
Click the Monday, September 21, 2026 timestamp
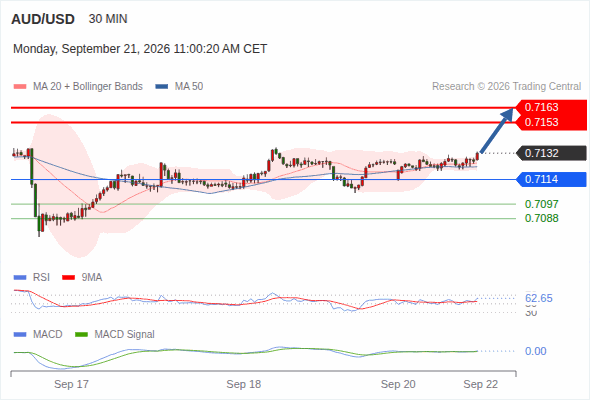[x=140, y=49]
